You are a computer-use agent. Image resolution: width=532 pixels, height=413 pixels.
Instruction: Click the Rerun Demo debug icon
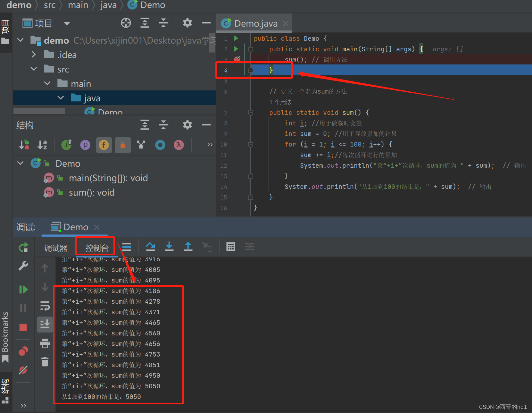[x=23, y=247]
